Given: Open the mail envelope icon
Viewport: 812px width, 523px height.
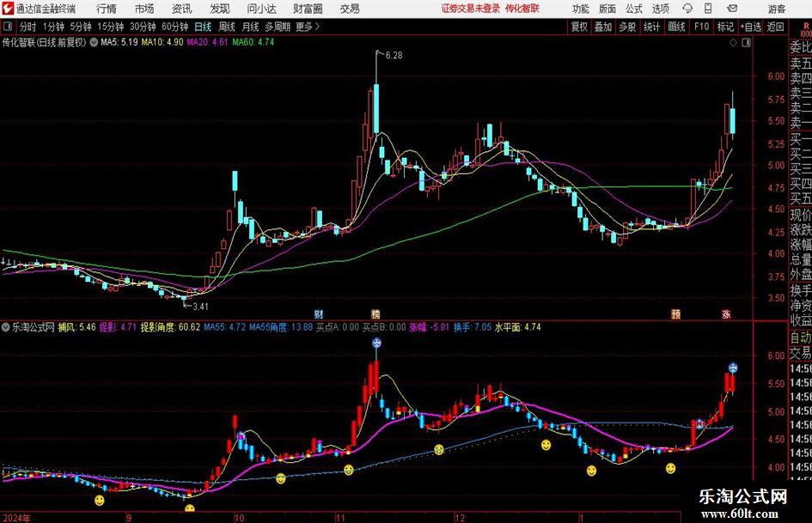Looking at the screenshot, I should pyautogui.click(x=732, y=9).
